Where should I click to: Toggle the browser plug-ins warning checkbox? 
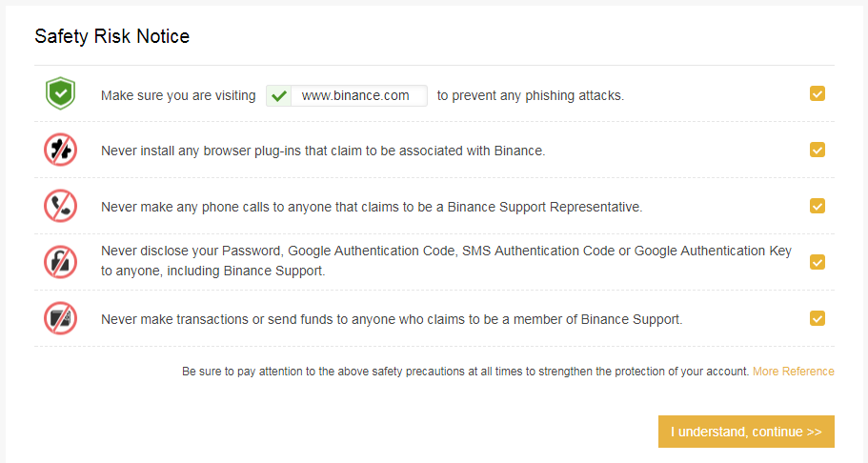pos(818,150)
